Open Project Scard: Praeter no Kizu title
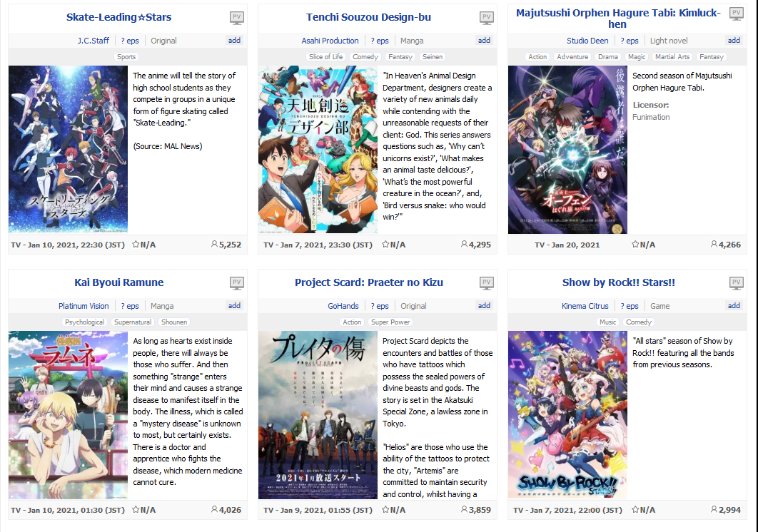Screen dimensions: 758x532 (369, 282)
